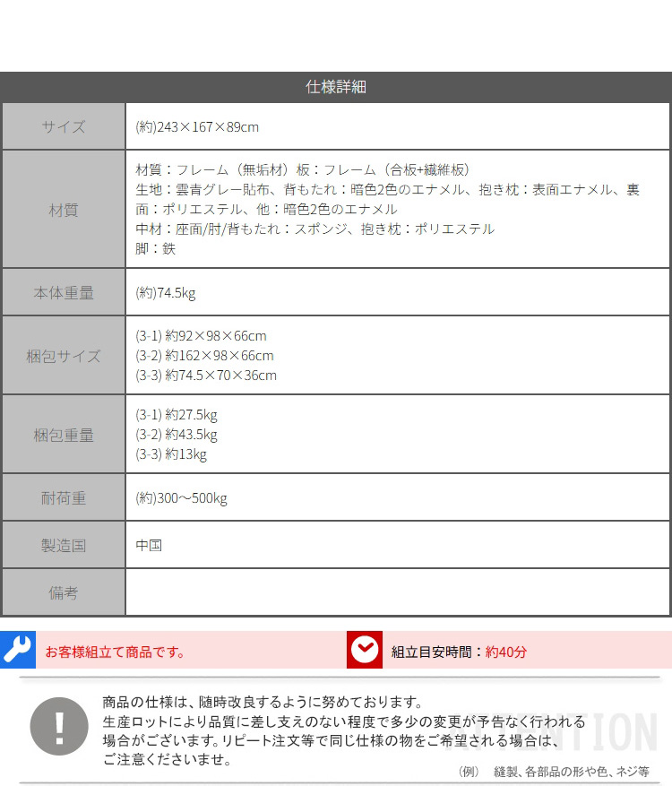Select the 材質 row label
The height and width of the screenshot is (786, 672).
click(64, 210)
